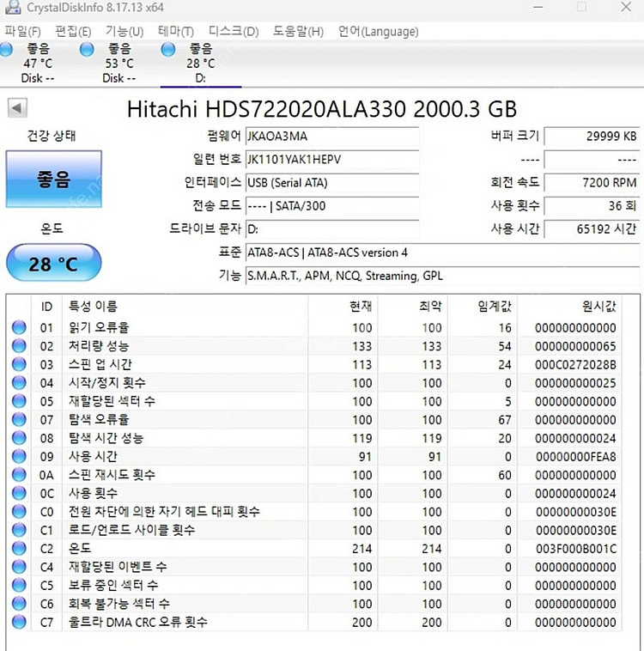Viewport: 644px width, 651px height.
Task: Click the buffer size value 29999 KB
Action: (x=592, y=137)
